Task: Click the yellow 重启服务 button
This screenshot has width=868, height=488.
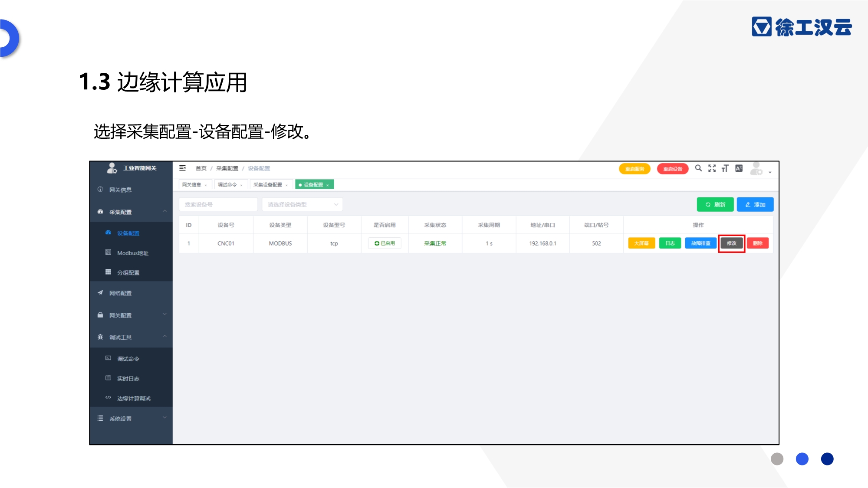Action: click(635, 169)
